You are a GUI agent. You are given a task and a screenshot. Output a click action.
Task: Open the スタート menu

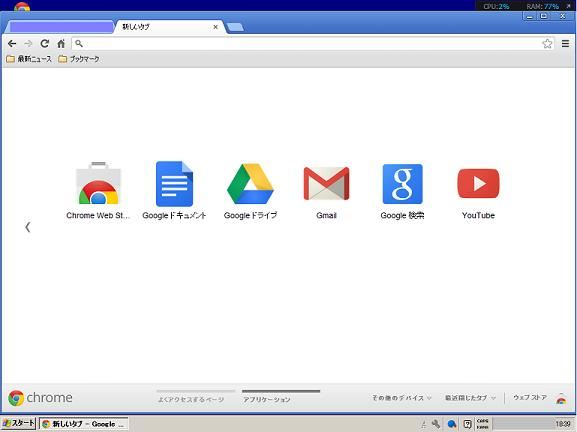(18, 424)
